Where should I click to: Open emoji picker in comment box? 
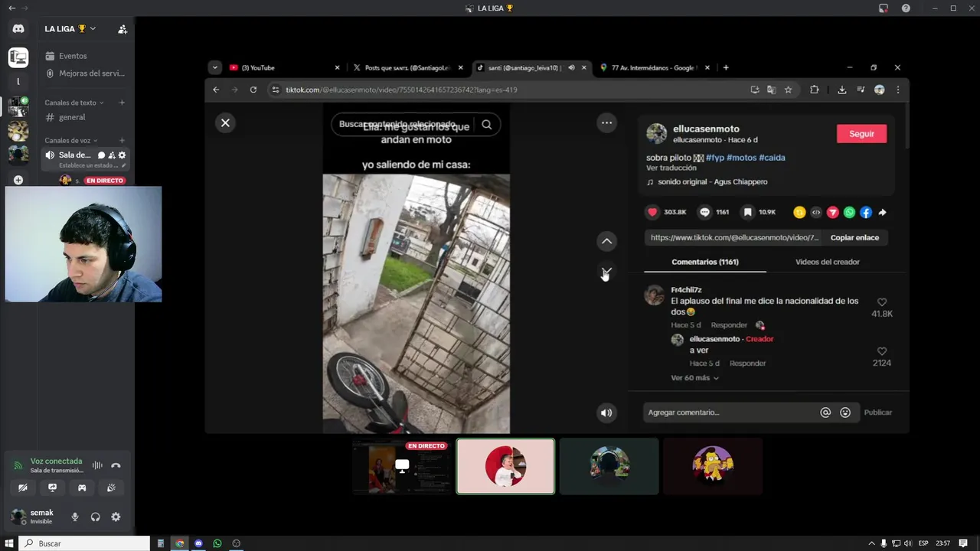tap(845, 412)
